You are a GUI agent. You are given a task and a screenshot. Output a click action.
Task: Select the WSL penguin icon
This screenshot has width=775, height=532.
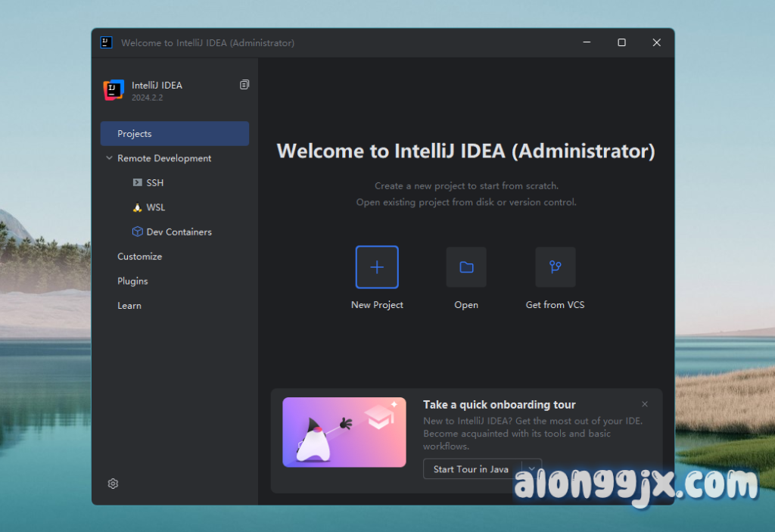[137, 207]
